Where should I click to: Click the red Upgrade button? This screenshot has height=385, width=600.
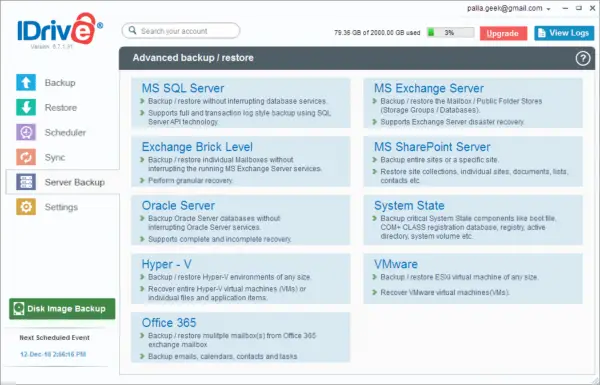coord(503,33)
